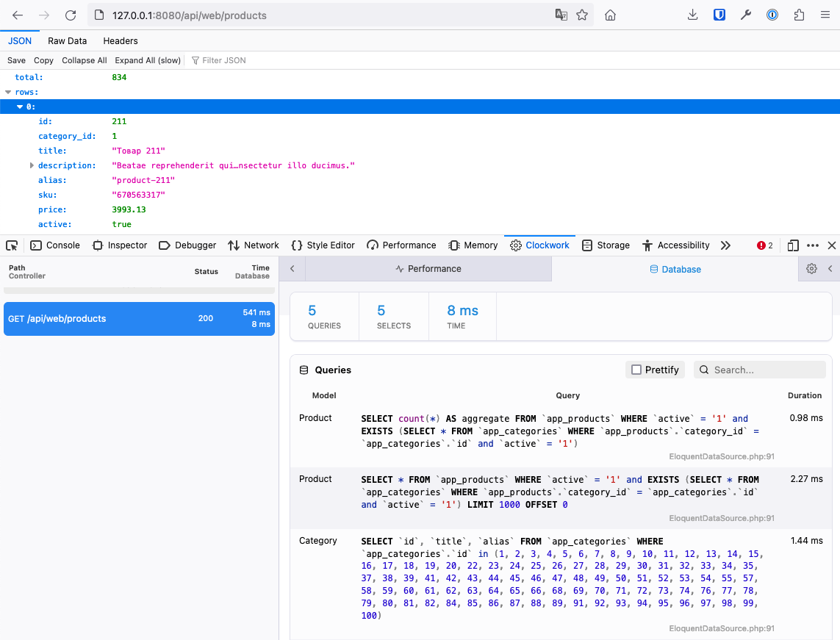This screenshot has height=640, width=840.
Task: Open EloquentDataSource.php:91 link under count query
Action: [722, 456]
